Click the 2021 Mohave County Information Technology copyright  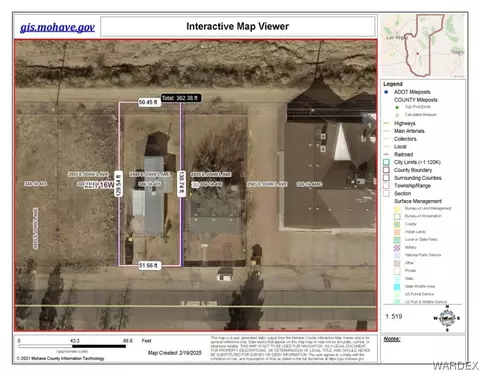[60, 358]
